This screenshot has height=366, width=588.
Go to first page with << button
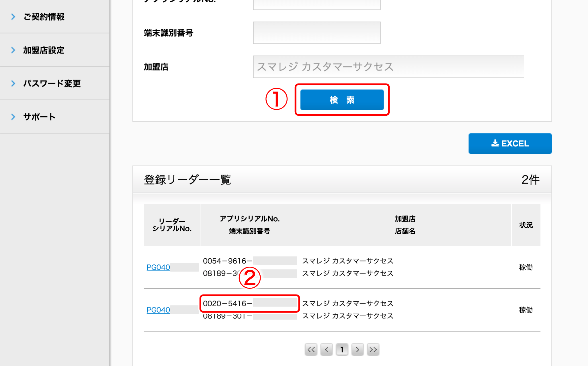tap(311, 349)
